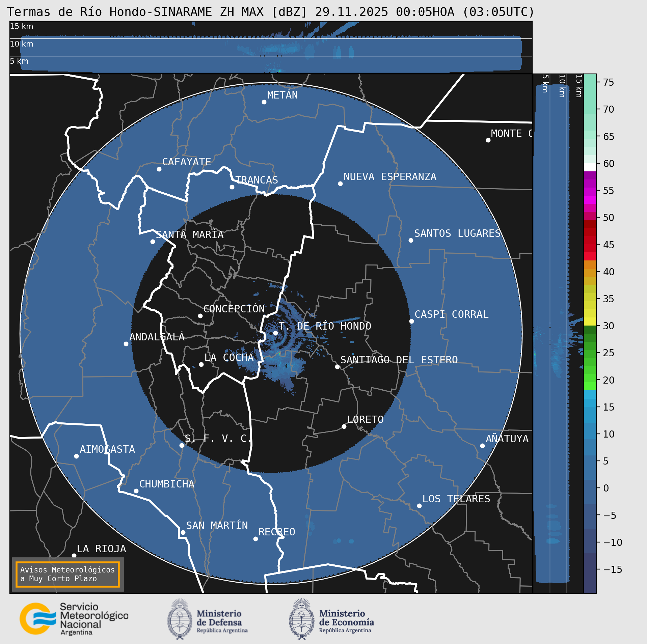The image size is (647, 644).
Task: Click the '10 km' label in top profile
Action: [x=22, y=44]
